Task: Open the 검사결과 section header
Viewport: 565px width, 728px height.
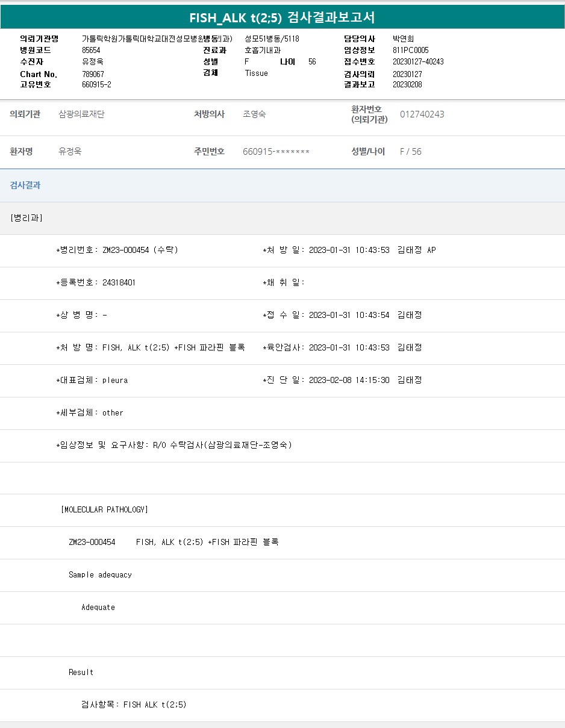Action: 25,185
